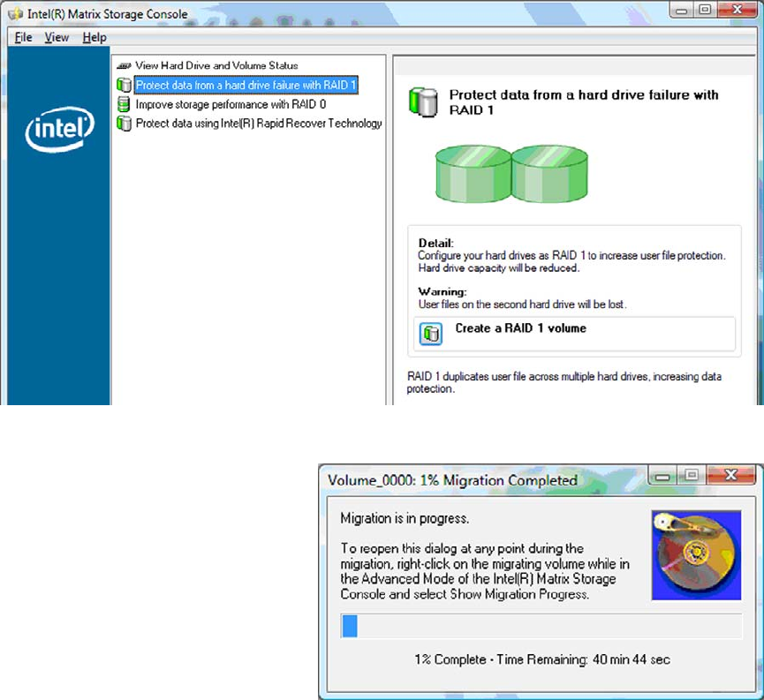
Task: Click the Intel logo in sidebar
Action: 59,129
